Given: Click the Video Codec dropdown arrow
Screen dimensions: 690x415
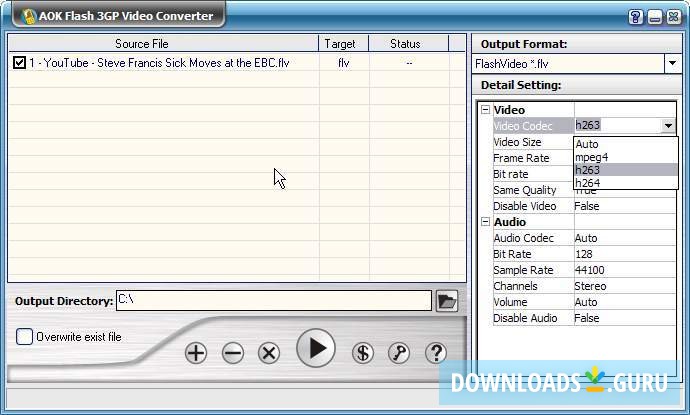Looking at the screenshot, I should (x=668, y=126).
